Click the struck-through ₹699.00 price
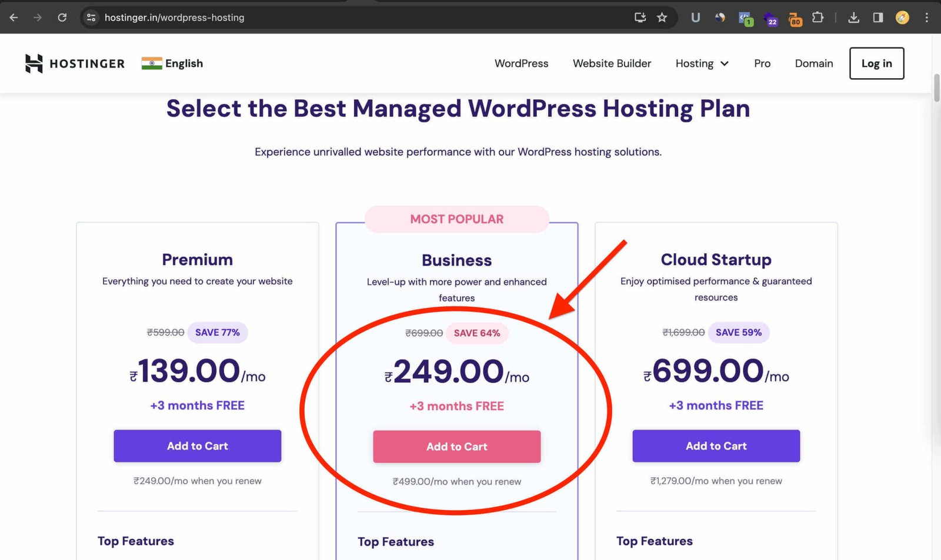This screenshot has height=560, width=941. (x=424, y=333)
